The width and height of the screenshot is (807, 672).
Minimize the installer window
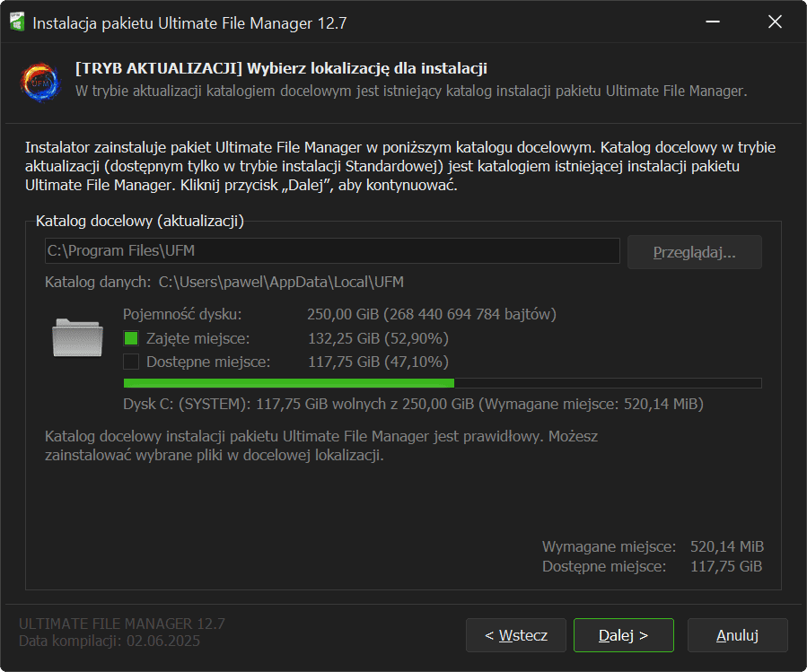[x=713, y=22]
